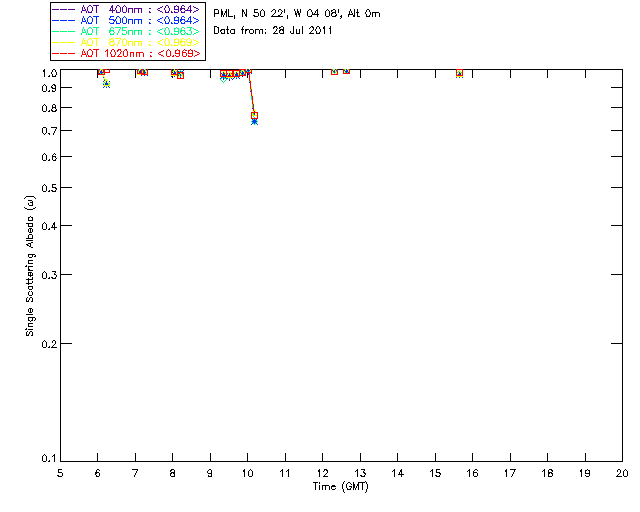Click the y-axis tick label 0.5
Image resolution: width=640 pixels, height=512 pixels.
pos(49,188)
